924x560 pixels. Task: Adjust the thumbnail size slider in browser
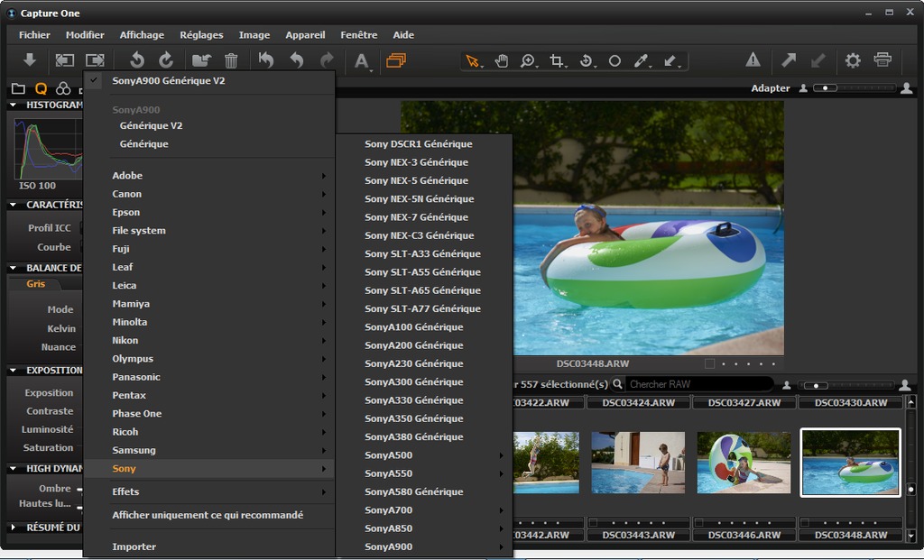coord(816,385)
